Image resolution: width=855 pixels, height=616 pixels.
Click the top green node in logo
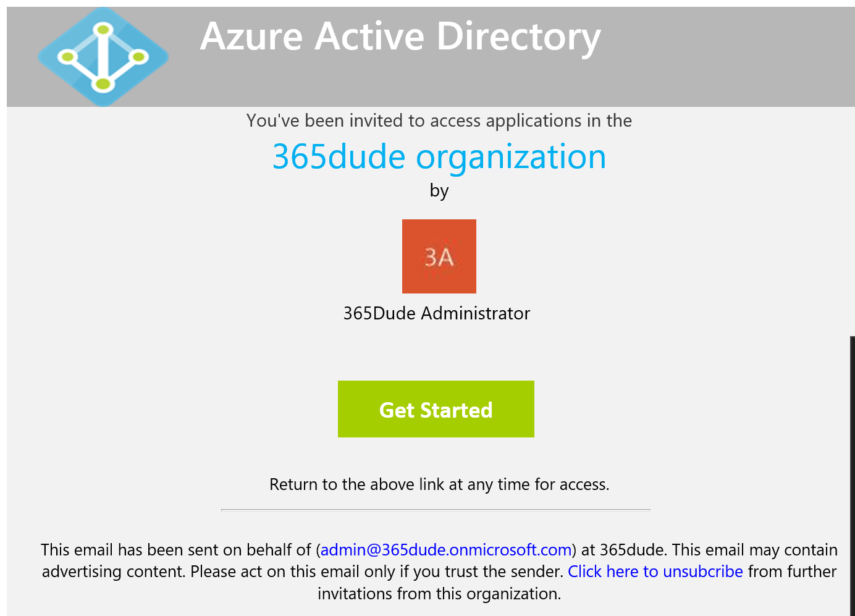[x=103, y=29]
